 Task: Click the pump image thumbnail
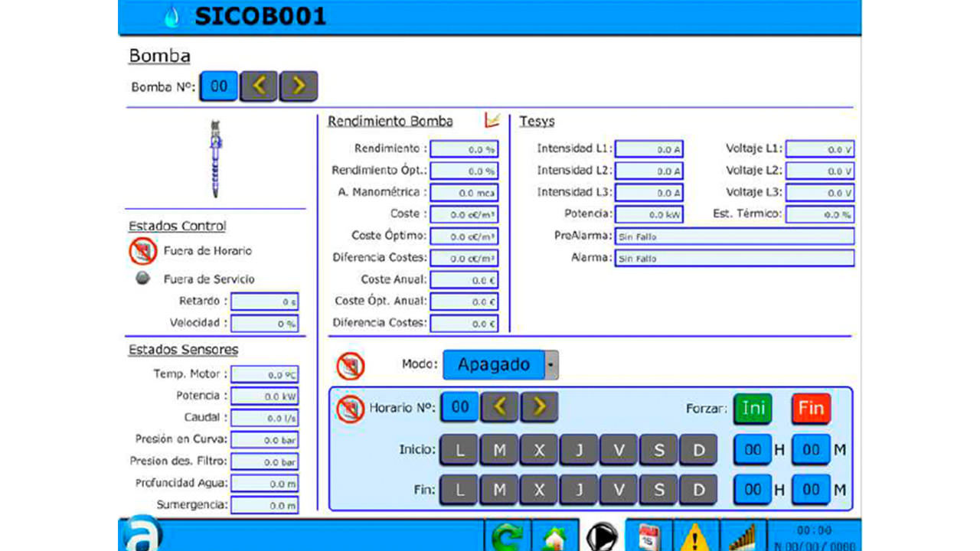[216, 158]
